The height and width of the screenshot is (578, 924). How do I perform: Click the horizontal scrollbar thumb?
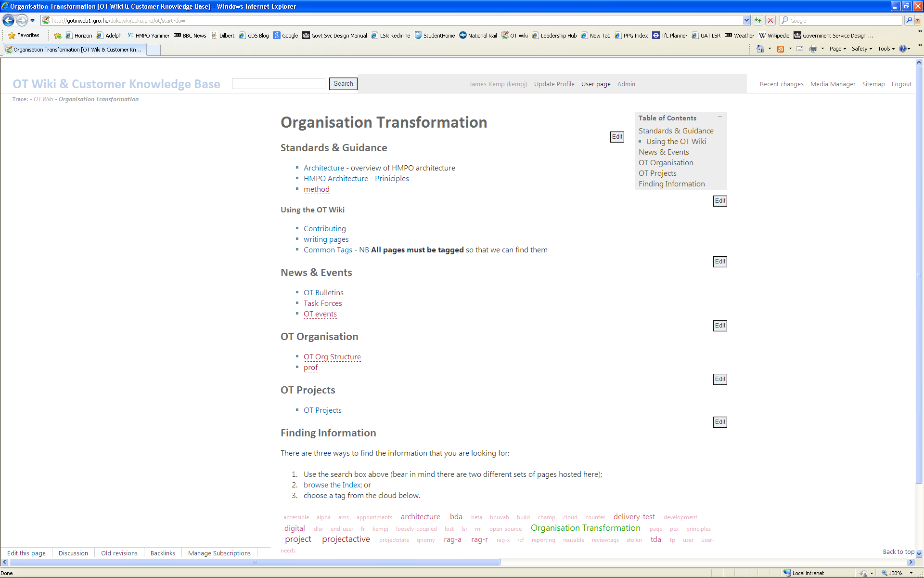pos(255,562)
